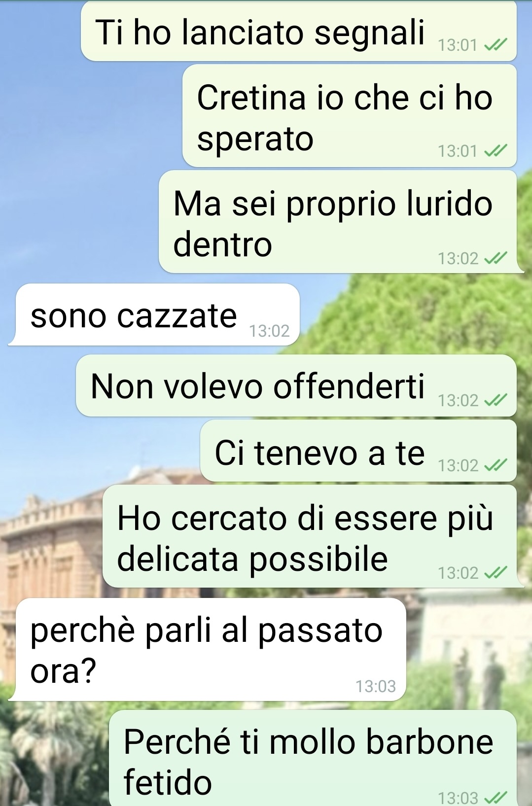Tap the 13:03 timestamp on 'perchè parli al passato ora?'
Viewport: 532px width, 806px height.
tap(376, 686)
